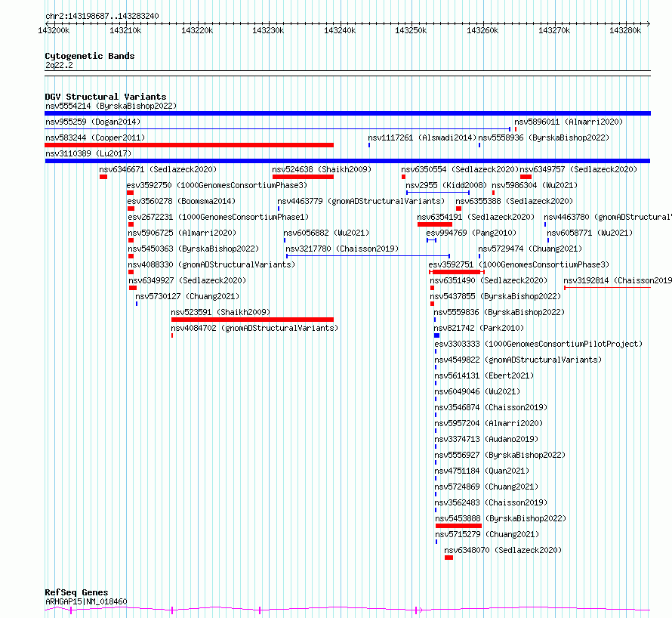This screenshot has width=672, height=618.
Task: Select nsv5437855 (ByrskaBishop2022) label
Action: [x=495, y=296]
